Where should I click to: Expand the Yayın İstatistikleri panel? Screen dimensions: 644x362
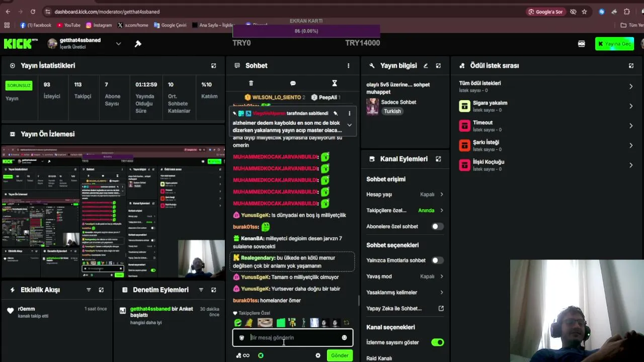213,66
